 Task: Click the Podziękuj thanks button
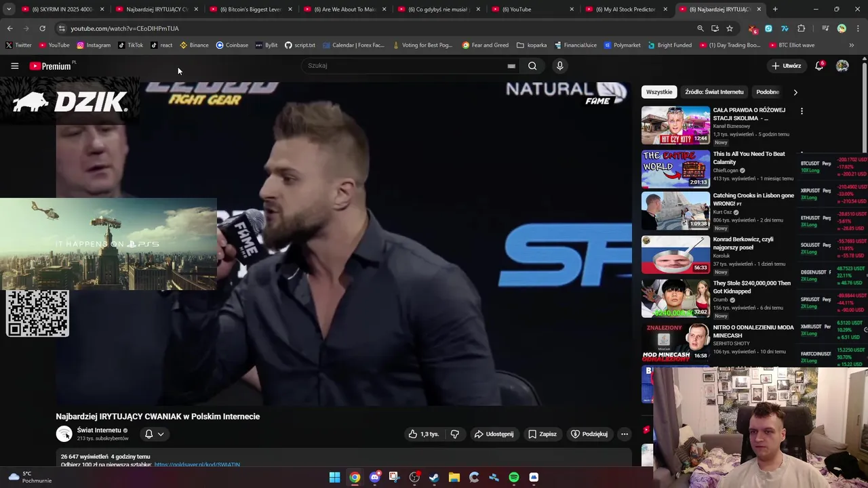pos(589,434)
